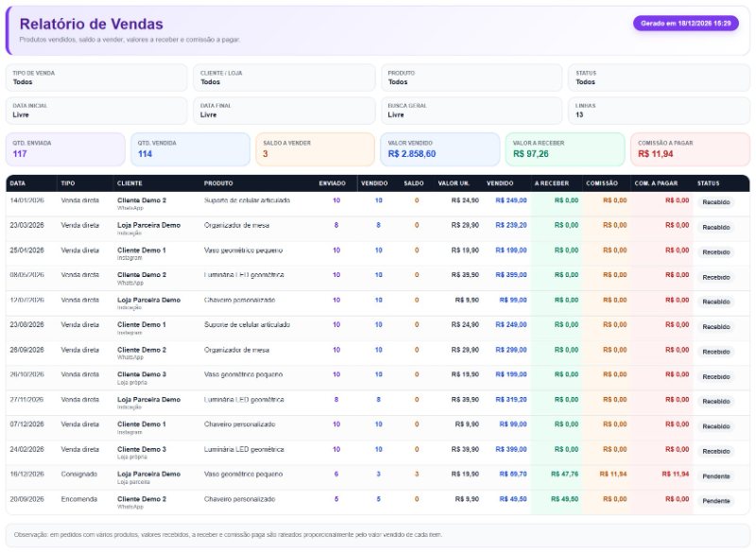This screenshot has height=553, width=756.
Task: Click the 'Data' column header
Action: pos(17,183)
